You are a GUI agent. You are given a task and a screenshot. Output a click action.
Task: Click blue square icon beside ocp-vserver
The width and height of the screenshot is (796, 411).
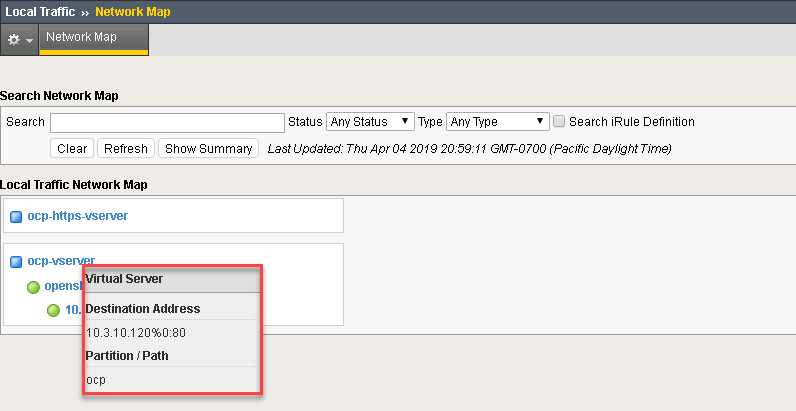[16, 262]
